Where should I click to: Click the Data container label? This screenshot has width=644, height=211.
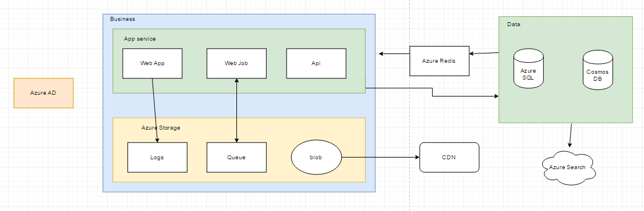click(x=514, y=24)
